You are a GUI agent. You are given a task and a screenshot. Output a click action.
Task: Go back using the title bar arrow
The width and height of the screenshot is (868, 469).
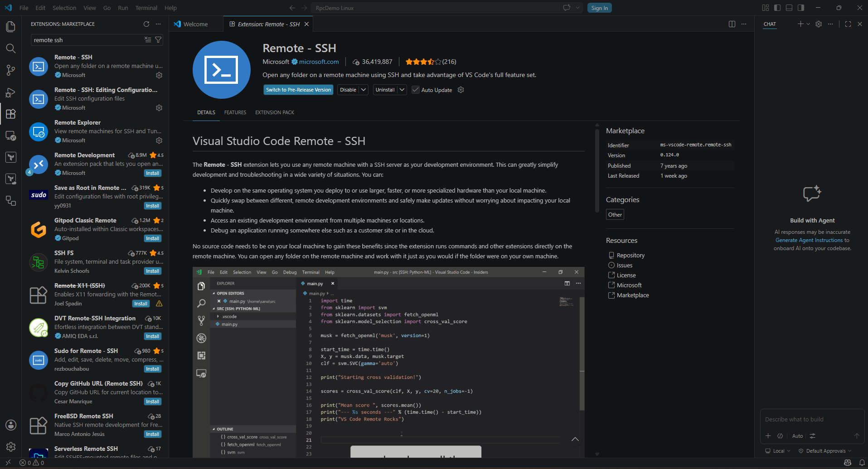click(292, 8)
